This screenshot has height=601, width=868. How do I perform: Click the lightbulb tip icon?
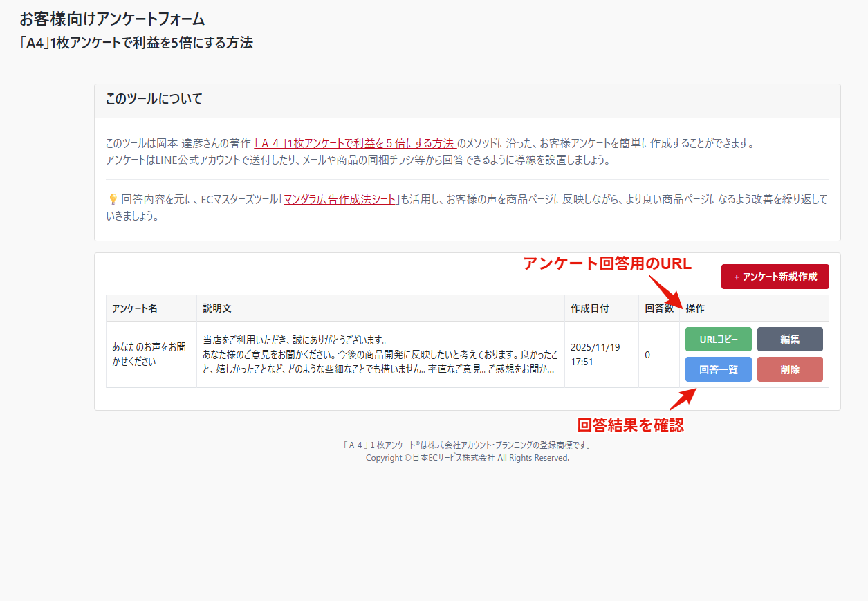click(x=113, y=199)
